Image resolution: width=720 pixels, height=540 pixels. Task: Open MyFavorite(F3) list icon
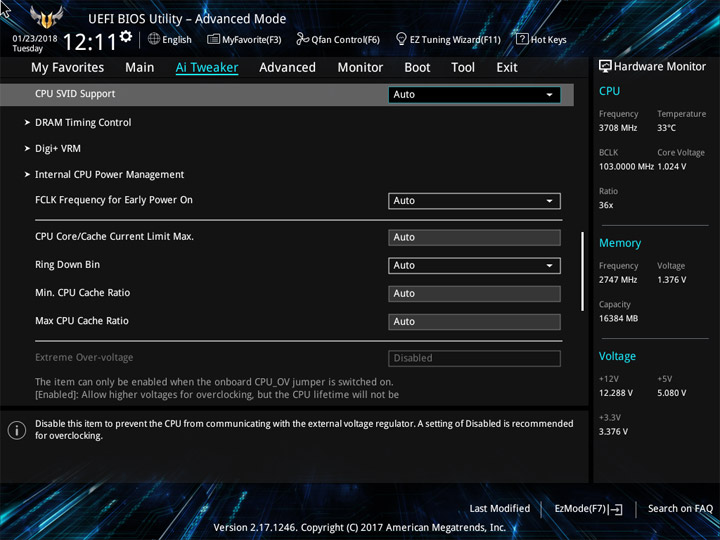tap(213, 39)
